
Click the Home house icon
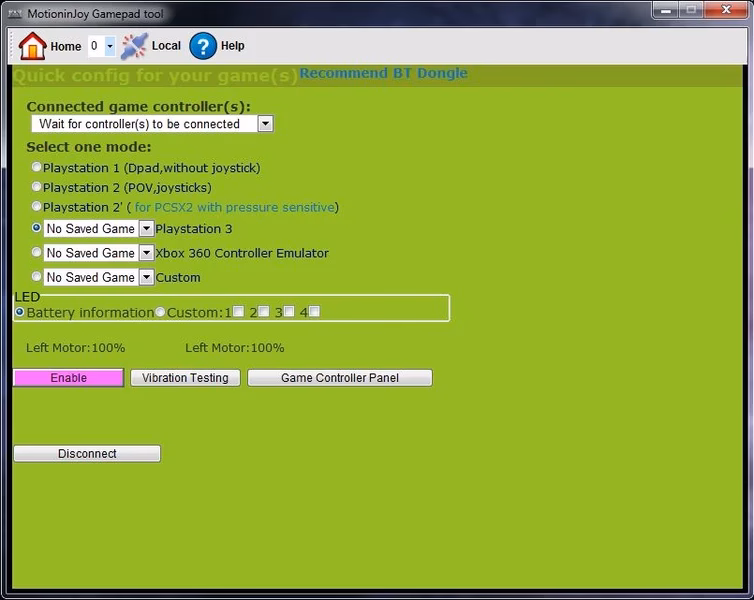32,46
